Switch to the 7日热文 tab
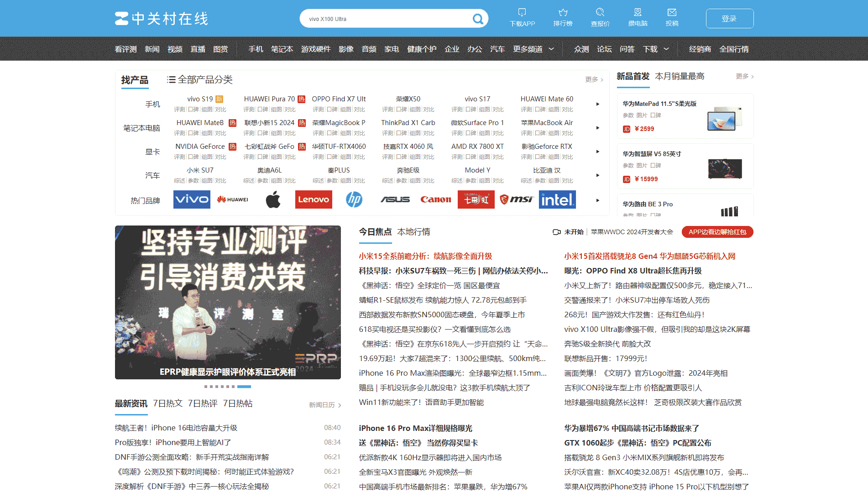 tap(167, 404)
